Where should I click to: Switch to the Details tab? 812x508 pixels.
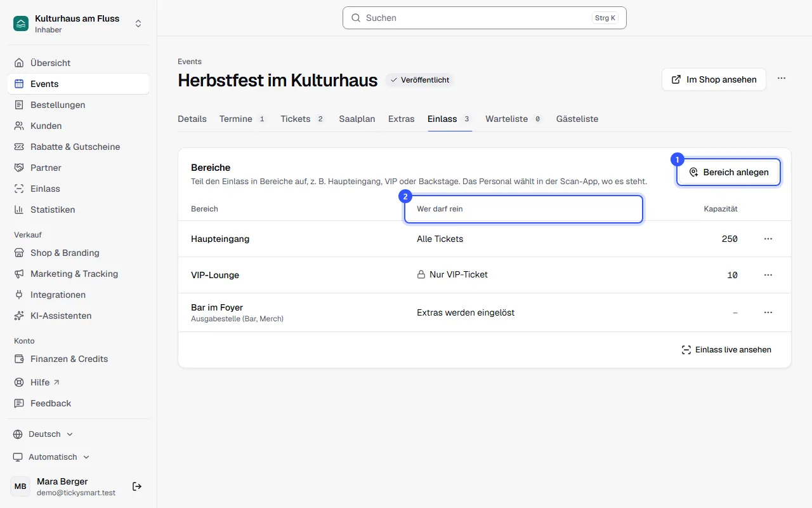pos(192,119)
